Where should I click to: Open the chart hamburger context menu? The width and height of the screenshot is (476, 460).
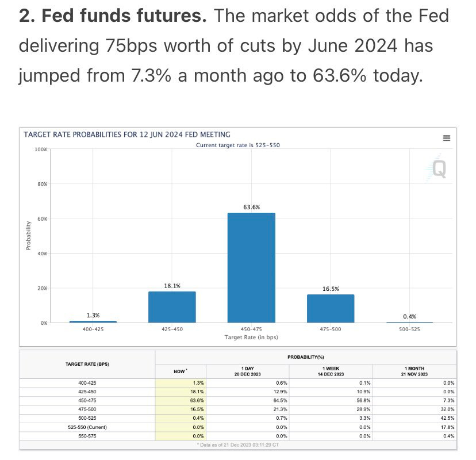point(446,138)
